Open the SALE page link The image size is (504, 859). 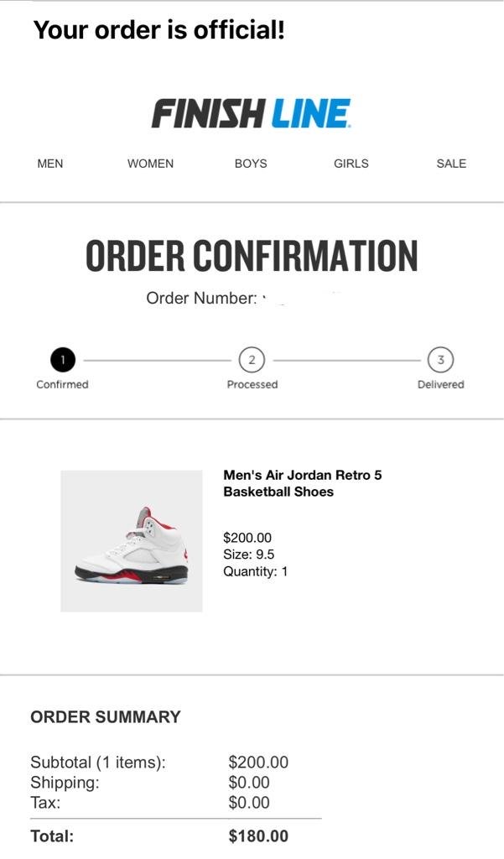[451, 164]
